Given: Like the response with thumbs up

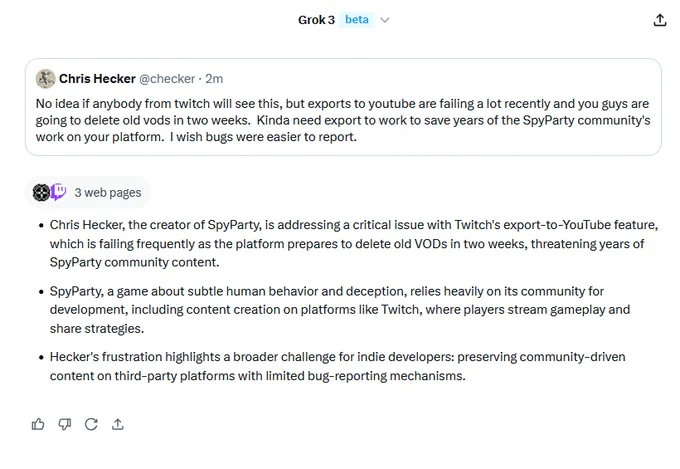Looking at the screenshot, I should 38,424.
